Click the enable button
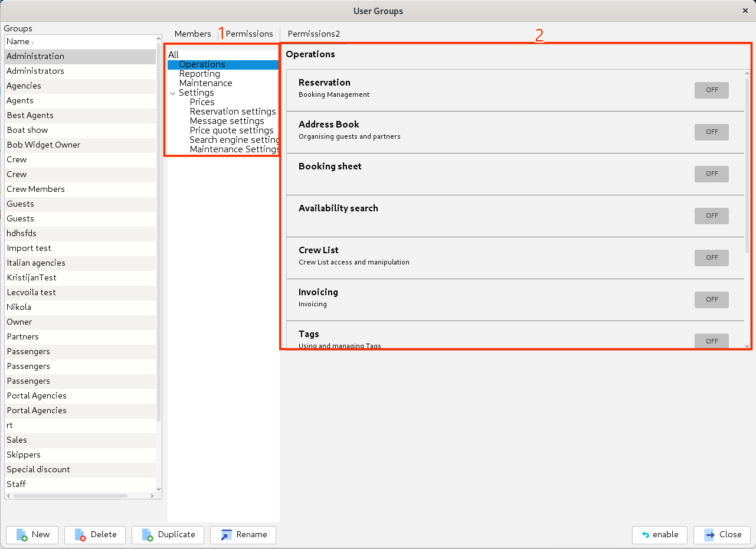 (x=659, y=535)
